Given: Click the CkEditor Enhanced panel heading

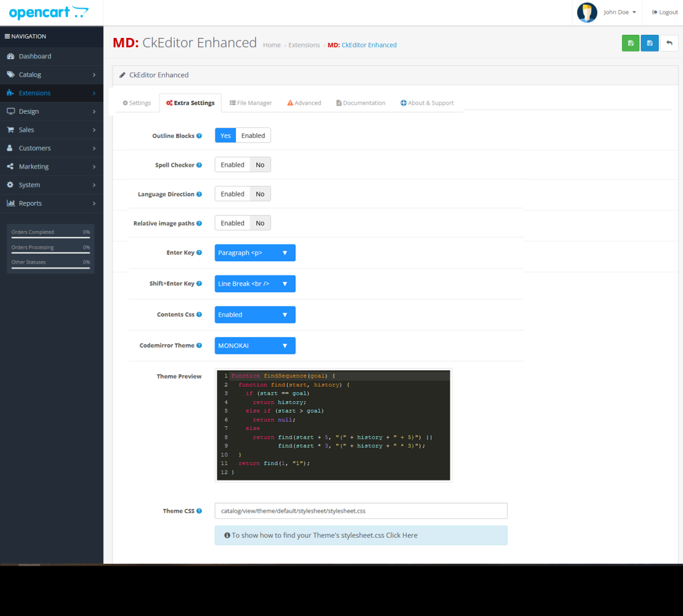Looking at the screenshot, I should [x=395, y=75].
